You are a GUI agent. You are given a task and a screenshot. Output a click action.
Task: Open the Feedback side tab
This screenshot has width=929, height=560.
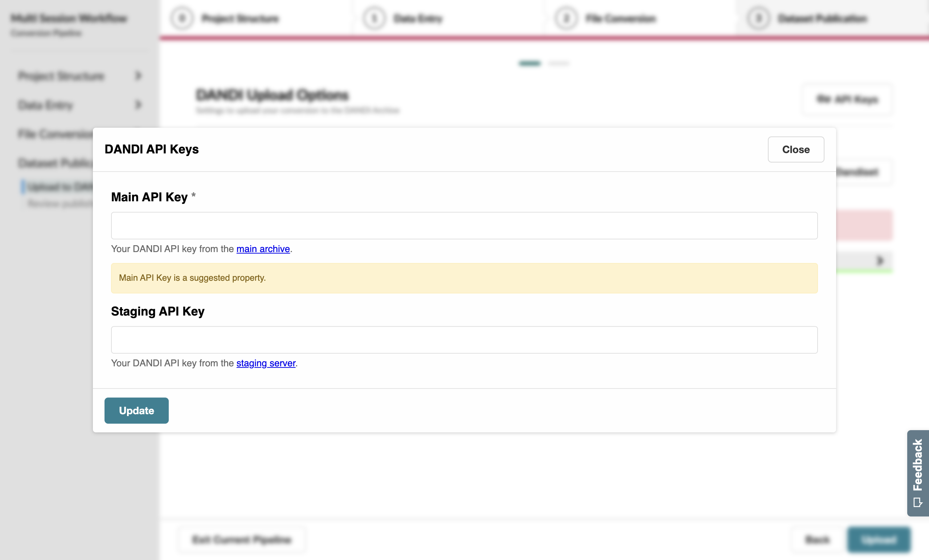[918, 473]
